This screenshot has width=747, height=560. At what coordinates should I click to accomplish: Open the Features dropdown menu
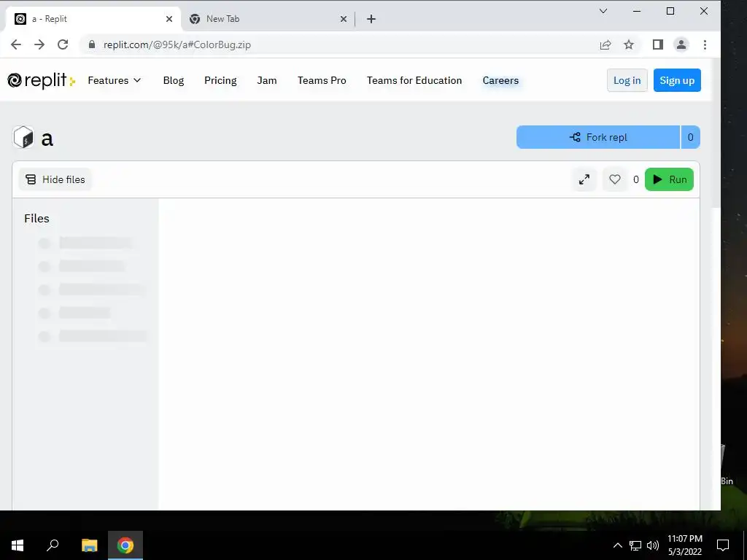pos(115,80)
